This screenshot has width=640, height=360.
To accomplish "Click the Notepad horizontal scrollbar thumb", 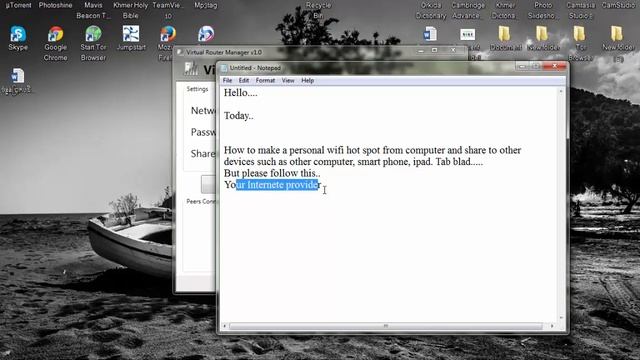I will pyautogui.click(x=386, y=326).
